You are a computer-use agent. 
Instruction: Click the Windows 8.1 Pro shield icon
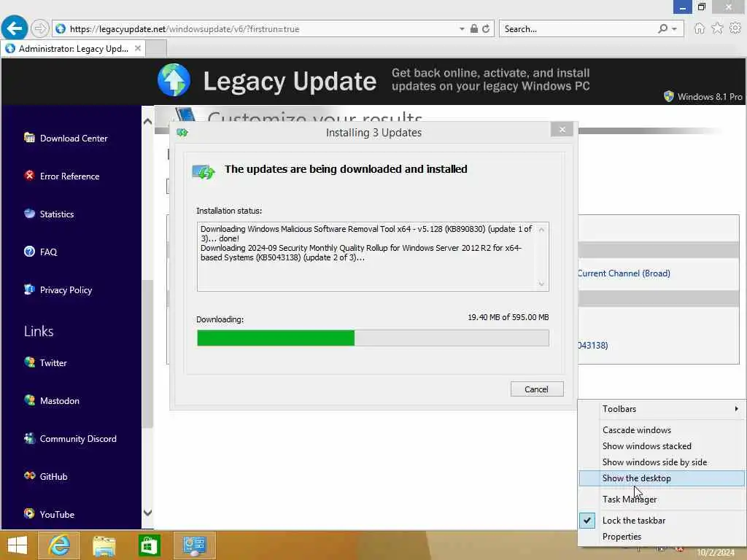[668, 97]
